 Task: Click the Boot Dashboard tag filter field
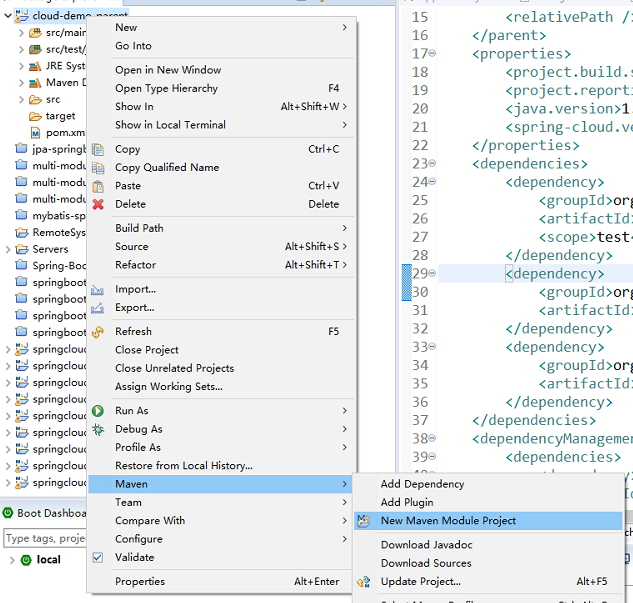(x=45, y=538)
